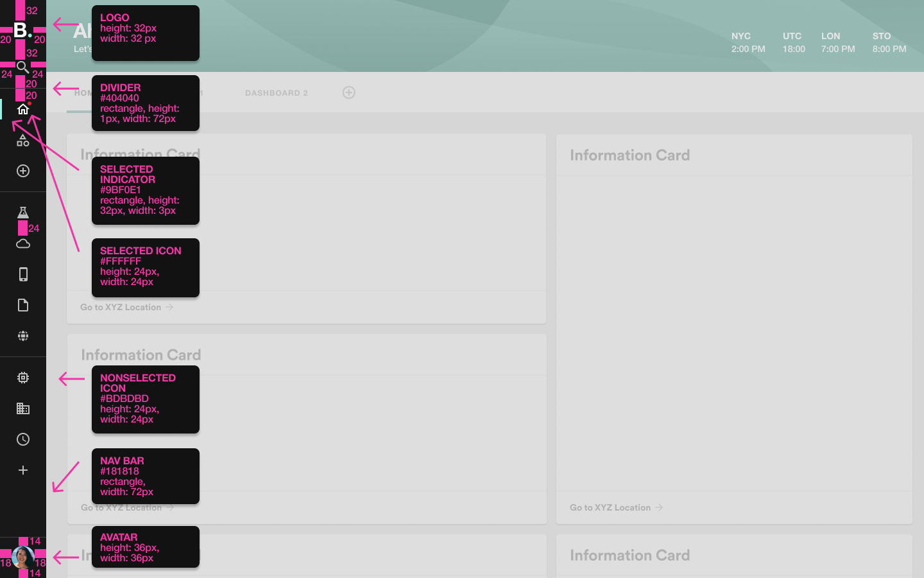The width and height of the screenshot is (924, 578).
Task: Select the lab flask icon
Action: click(x=23, y=212)
